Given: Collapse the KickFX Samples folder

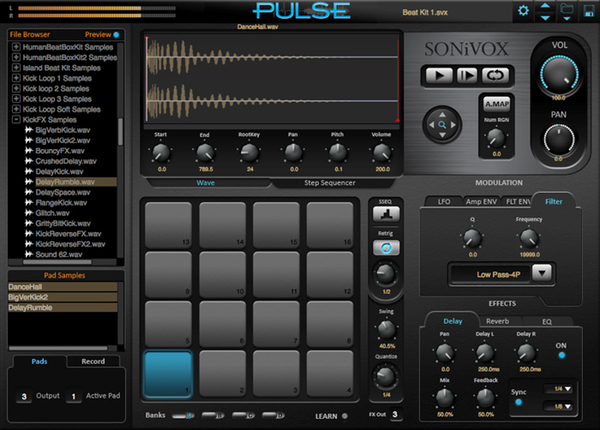Looking at the screenshot, I should (x=16, y=119).
